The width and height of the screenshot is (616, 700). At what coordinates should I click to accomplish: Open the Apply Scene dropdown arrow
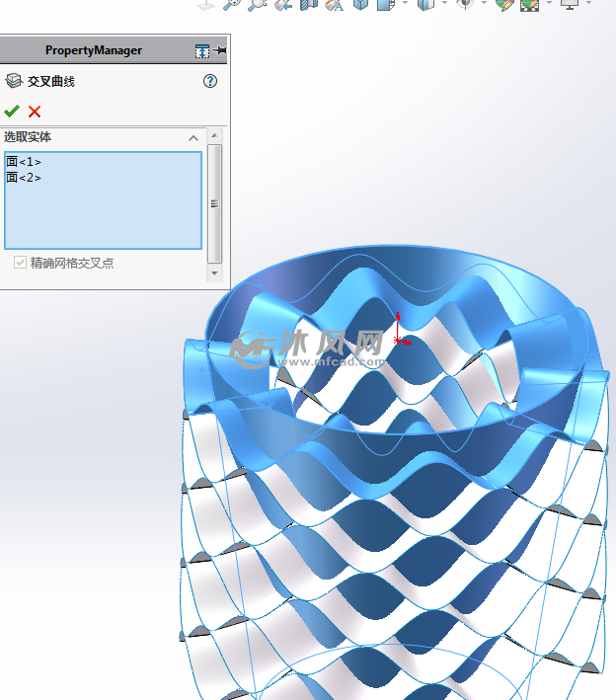coord(549,3)
